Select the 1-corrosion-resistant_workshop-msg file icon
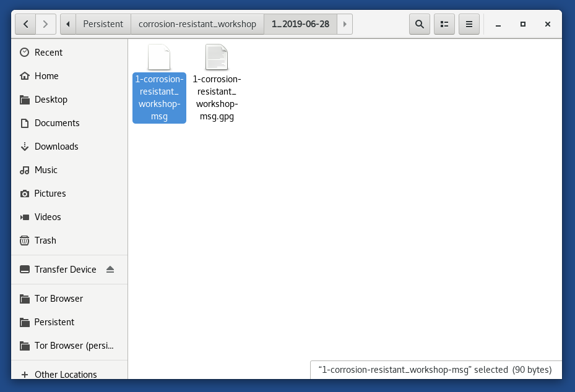 [x=159, y=57]
